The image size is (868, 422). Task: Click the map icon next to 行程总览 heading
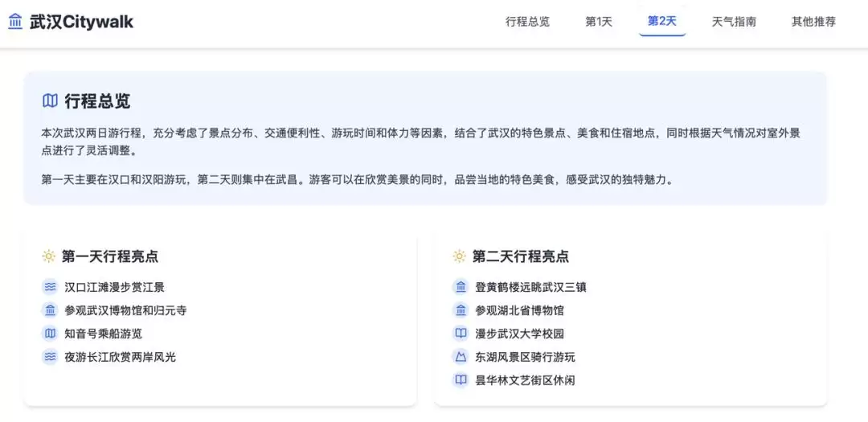pyautogui.click(x=50, y=100)
